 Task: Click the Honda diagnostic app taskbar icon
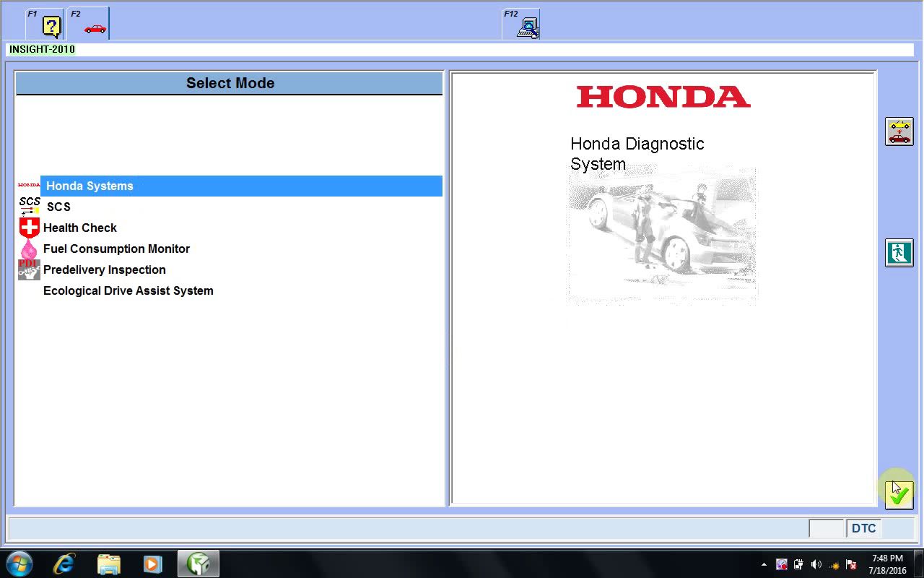pos(198,564)
